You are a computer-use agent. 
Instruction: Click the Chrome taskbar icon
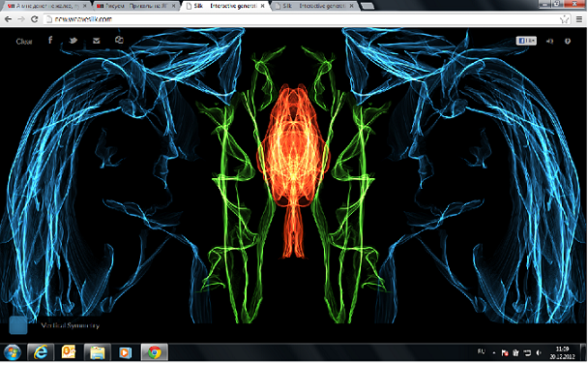[x=154, y=352]
